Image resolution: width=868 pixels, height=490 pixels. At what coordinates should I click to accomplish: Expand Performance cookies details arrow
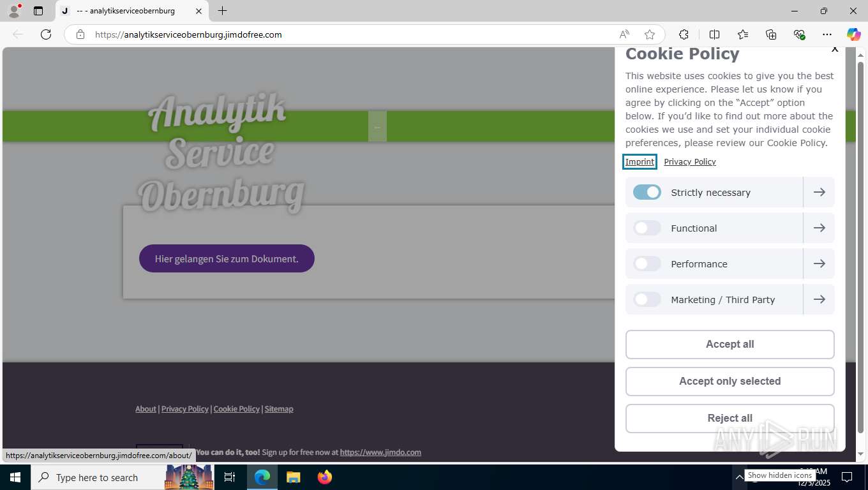point(819,264)
